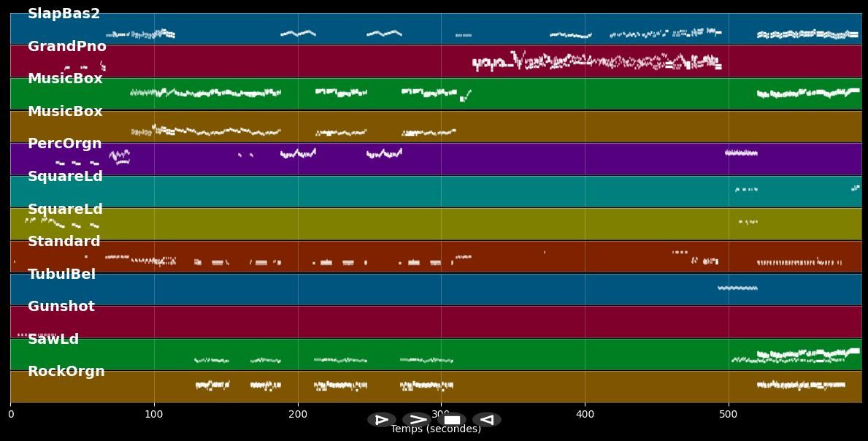Click the dense GrandPno note cluster

point(597,62)
